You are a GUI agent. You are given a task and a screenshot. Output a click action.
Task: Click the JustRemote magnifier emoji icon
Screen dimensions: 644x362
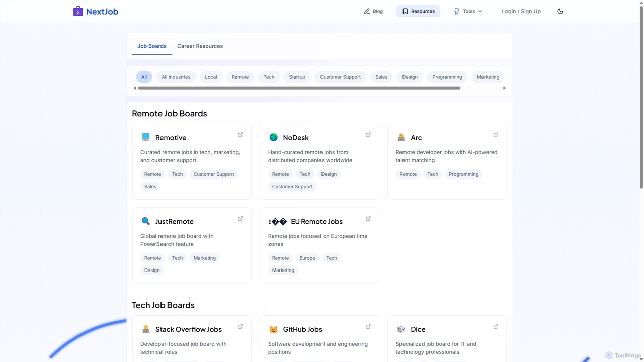point(146,221)
